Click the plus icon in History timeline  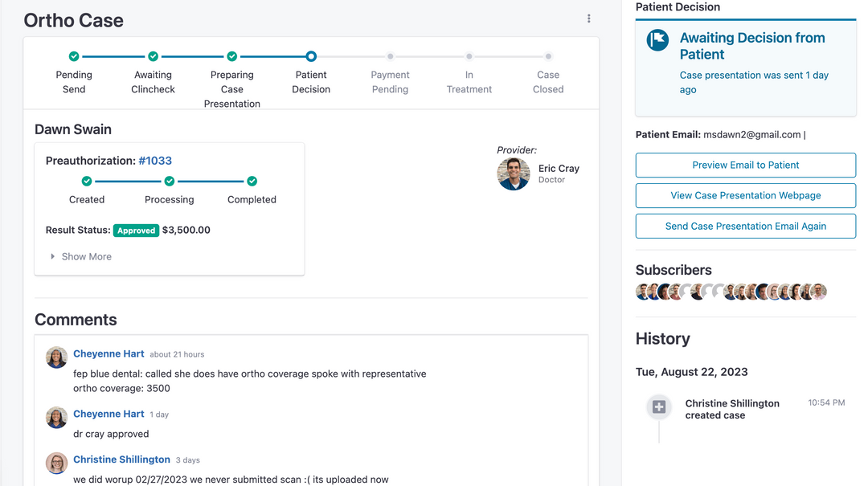(659, 407)
